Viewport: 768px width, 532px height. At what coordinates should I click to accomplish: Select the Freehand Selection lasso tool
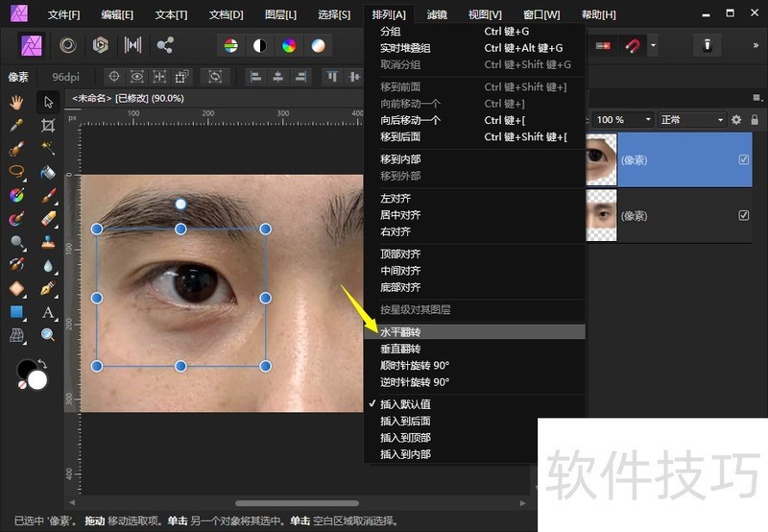tap(16, 172)
